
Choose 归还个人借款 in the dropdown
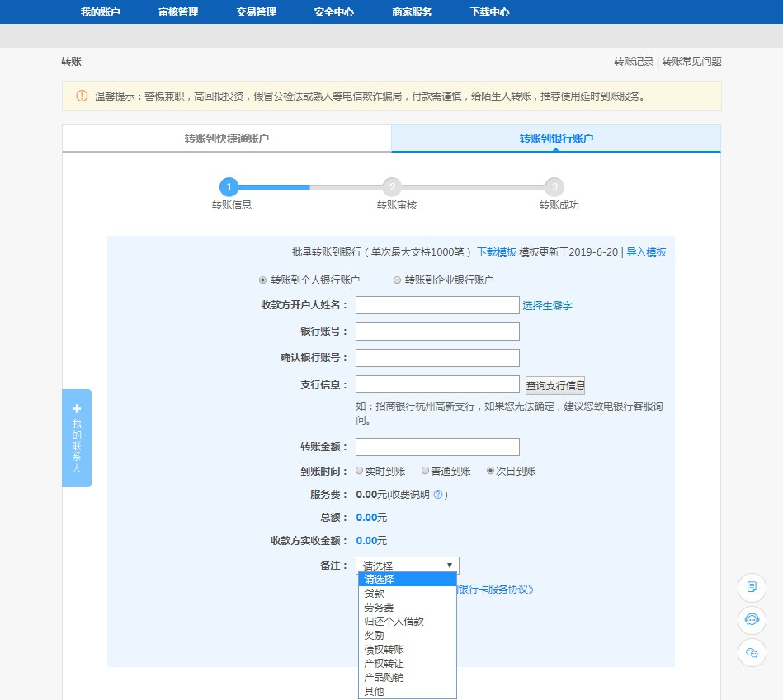tap(394, 622)
